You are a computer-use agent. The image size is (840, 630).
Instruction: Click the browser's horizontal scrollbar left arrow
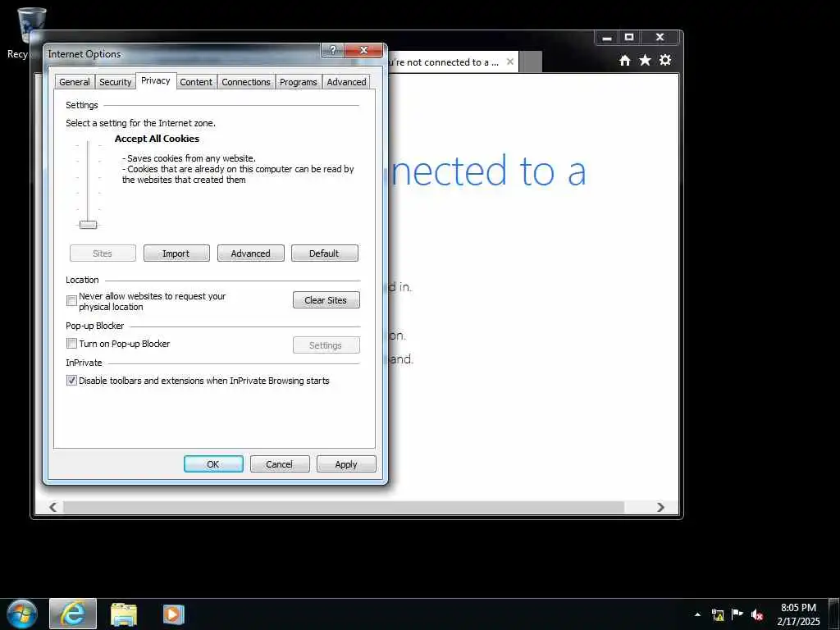click(52, 507)
